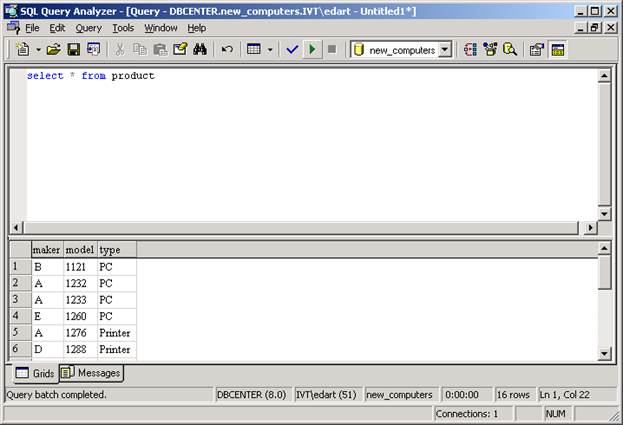Click results grid scroll up arrow
This screenshot has width=623, height=425.
[604, 249]
